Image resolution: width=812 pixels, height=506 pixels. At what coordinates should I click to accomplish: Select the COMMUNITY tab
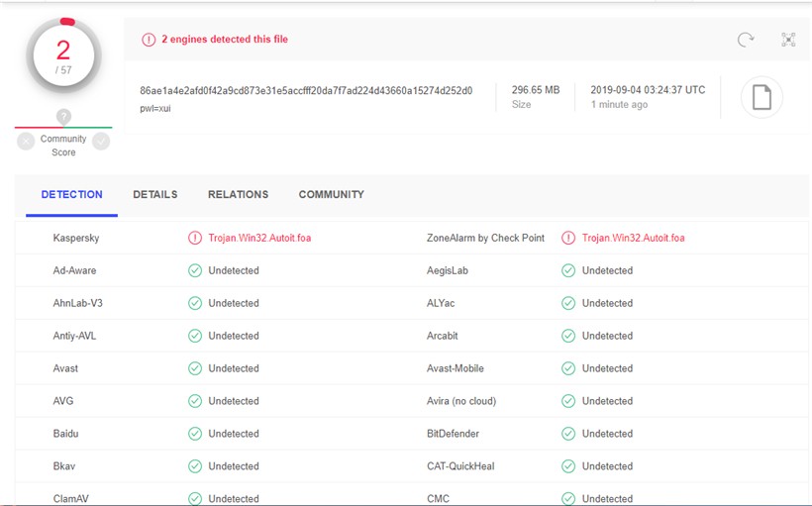click(x=331, y=195)
